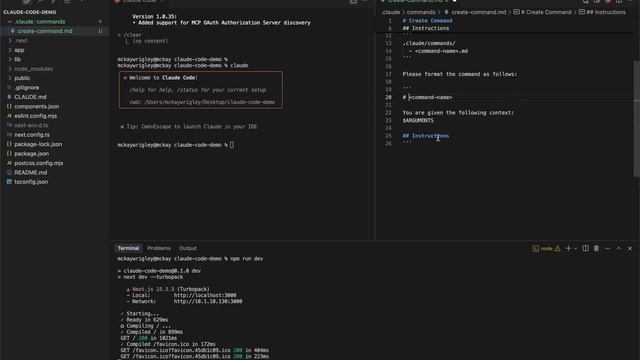Viewport: 640px width, 360px height.
Task: Place cursor on the $ARGUMENTS line
Action: (x=418, y=120)
